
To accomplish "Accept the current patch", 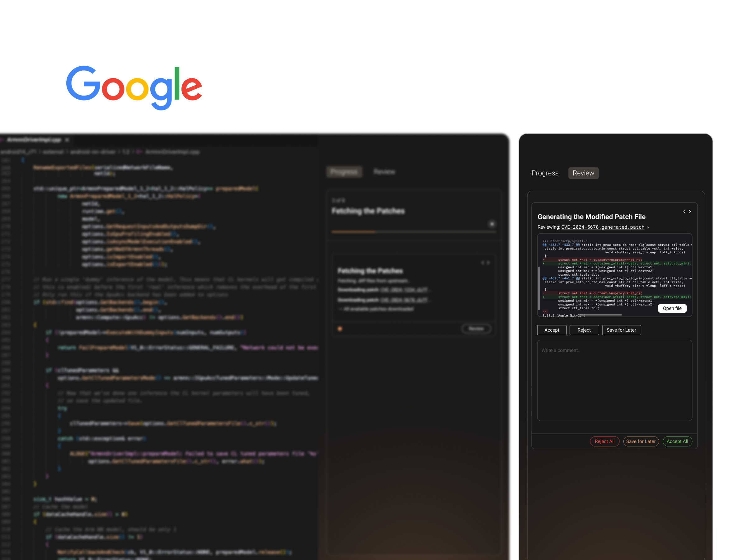I will pyautogui.click(x=552, y=330).
